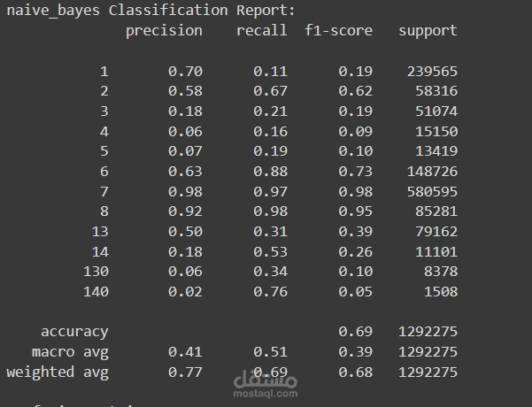
Task: Select the 'precision' column header
Action: [x=165, y=31]
